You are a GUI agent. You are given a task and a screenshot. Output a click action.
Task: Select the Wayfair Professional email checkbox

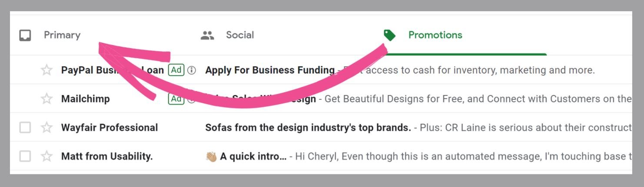(25, 128)
